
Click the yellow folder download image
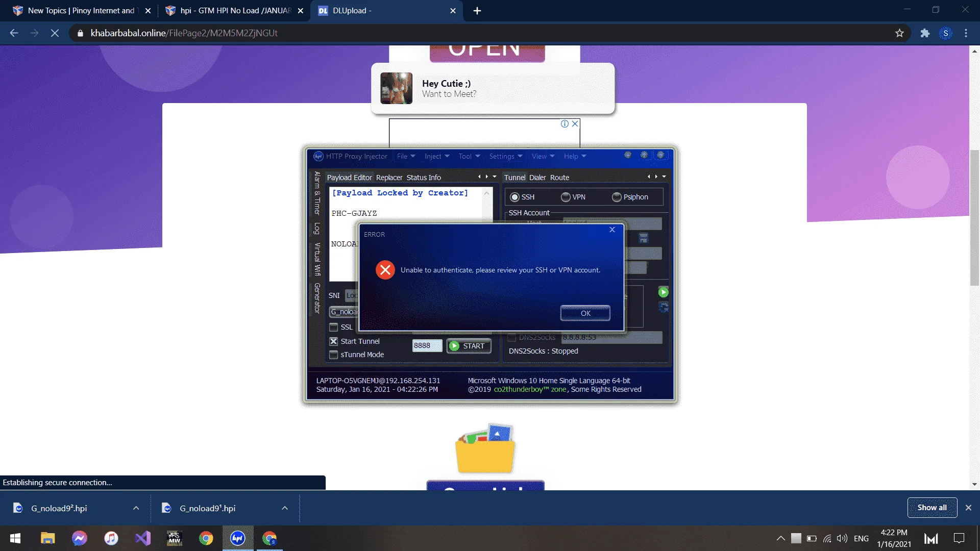(485, 449)
